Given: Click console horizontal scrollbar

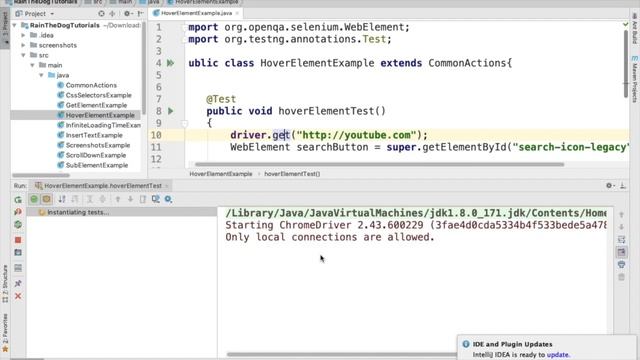Looking at the screenshot, I should (x=341, y=354).
